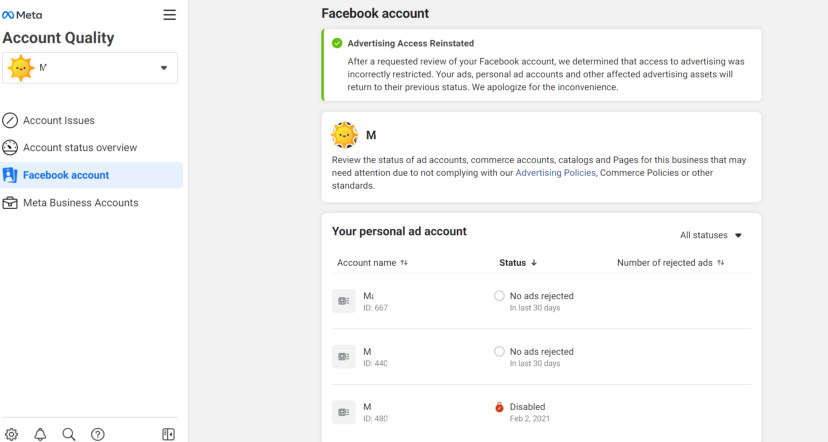
Task: Click the Account Issues circle-slash icon
Action: click(x=10, y=120)
